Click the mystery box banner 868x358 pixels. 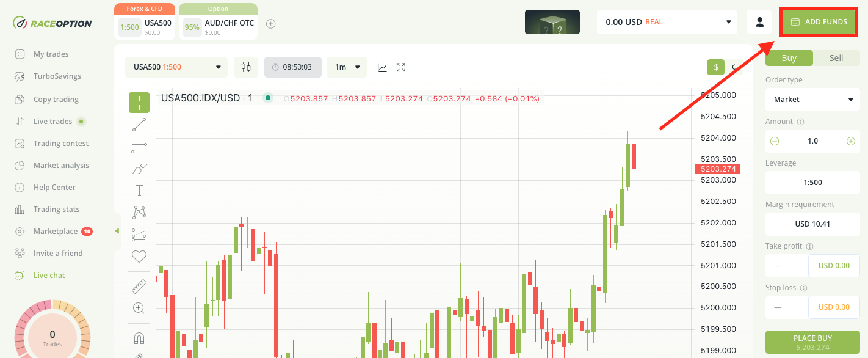pyautogui.click(x=552, y=22)
